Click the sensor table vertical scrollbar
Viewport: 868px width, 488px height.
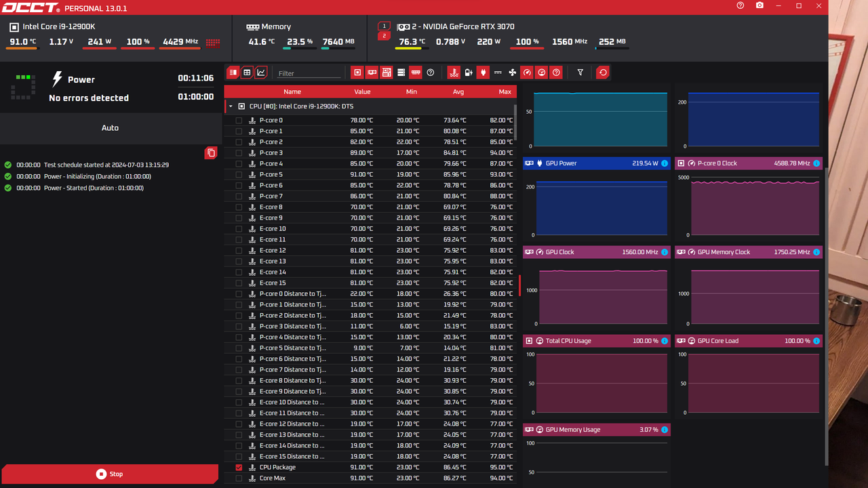[x=515, y=122]
